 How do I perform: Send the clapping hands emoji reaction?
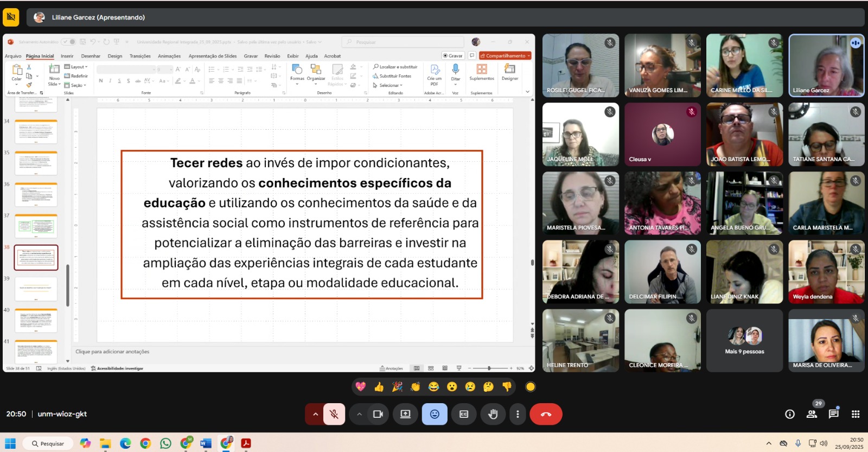coord(416,387)
